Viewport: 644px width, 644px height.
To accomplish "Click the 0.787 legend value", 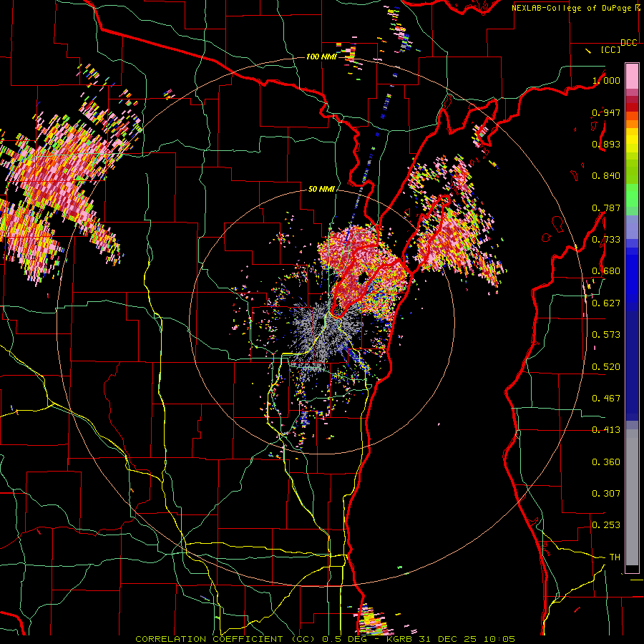I will (606, 208).
